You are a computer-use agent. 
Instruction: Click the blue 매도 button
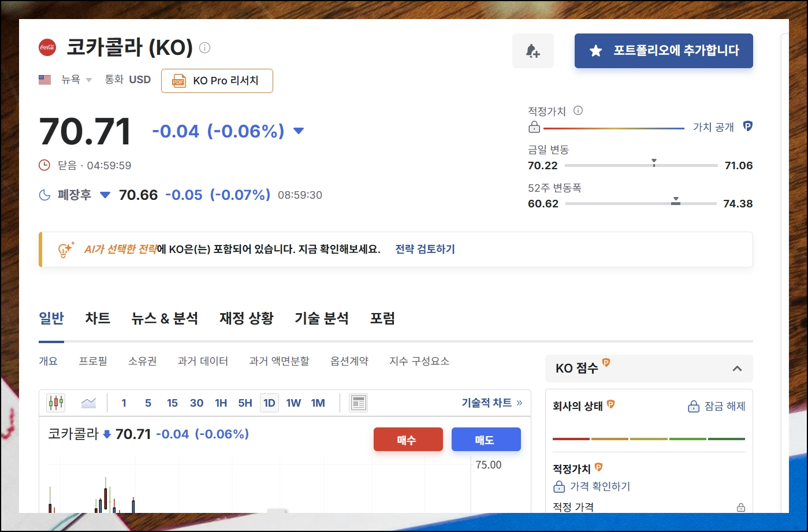[486, 440]
